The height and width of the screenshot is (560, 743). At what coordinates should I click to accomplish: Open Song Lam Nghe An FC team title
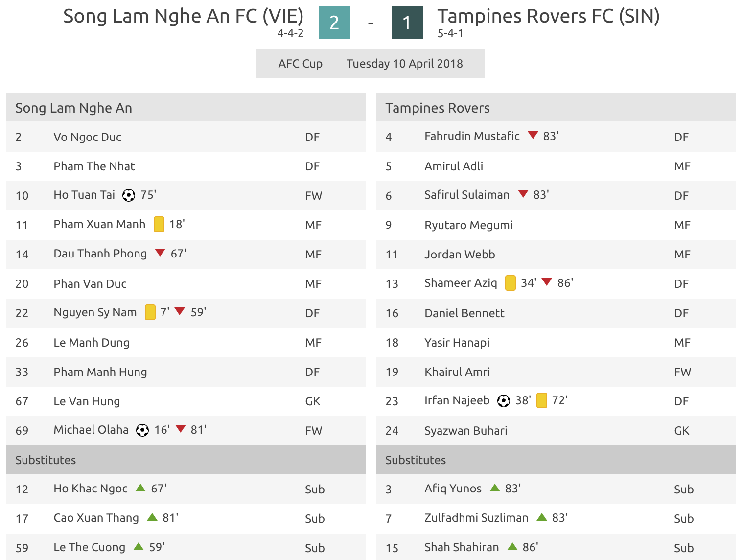click(184, 16)
